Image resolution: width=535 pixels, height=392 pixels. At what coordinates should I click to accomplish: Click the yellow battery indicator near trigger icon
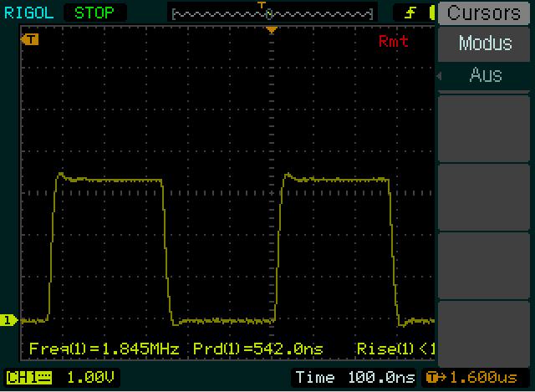[432, 13]
